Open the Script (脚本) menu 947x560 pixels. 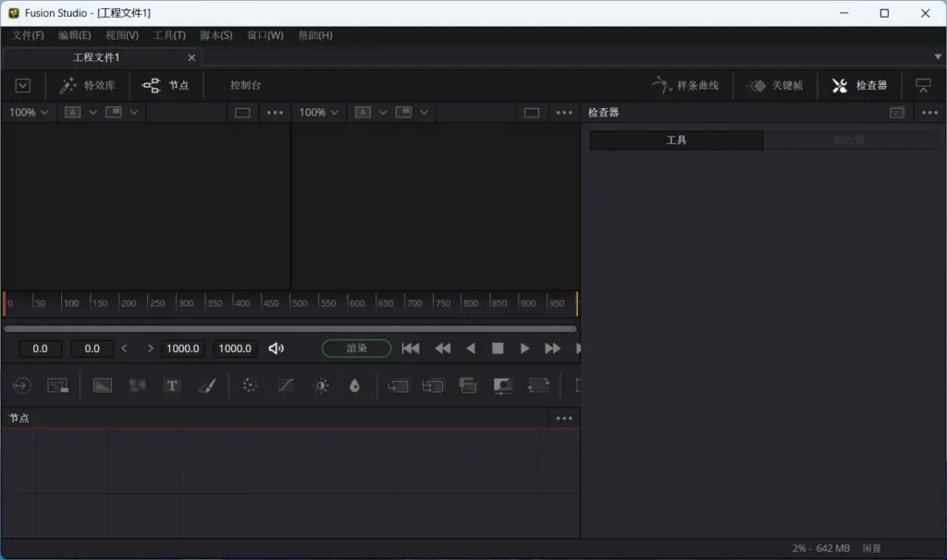(x=216, y=35)
